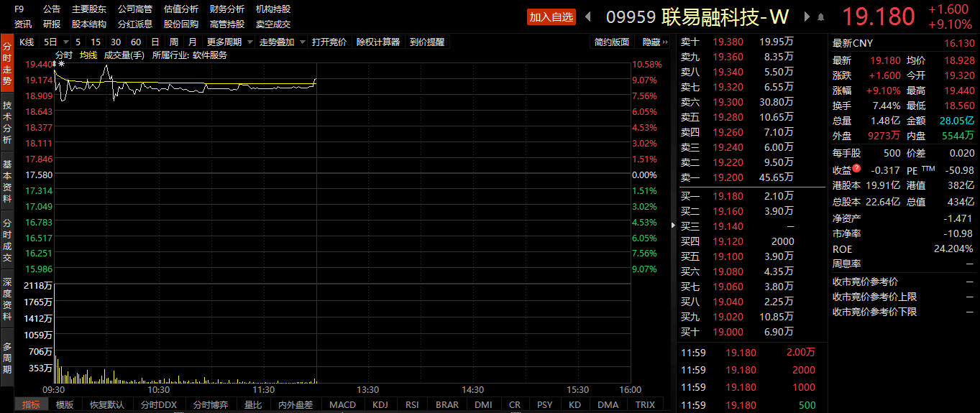Image resolution: width=980 pixels, height=413 pixels.
Task: Open 财务分析 page
Action: pyautogui.click(x=227, y=9)
